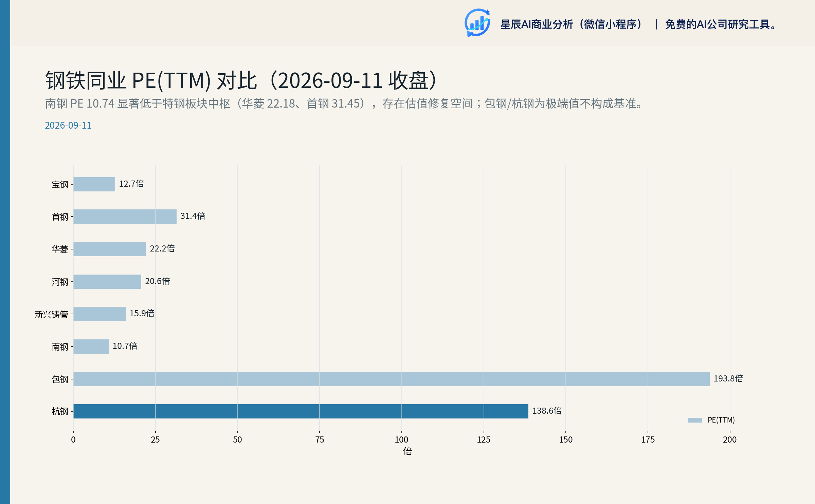Click the PE(TTM) legend label

click(721, 420)
